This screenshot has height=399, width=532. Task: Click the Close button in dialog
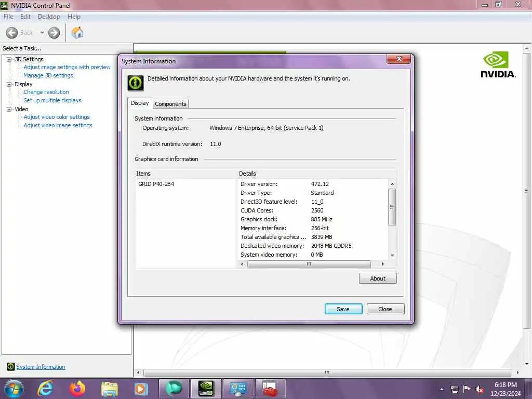385,309
